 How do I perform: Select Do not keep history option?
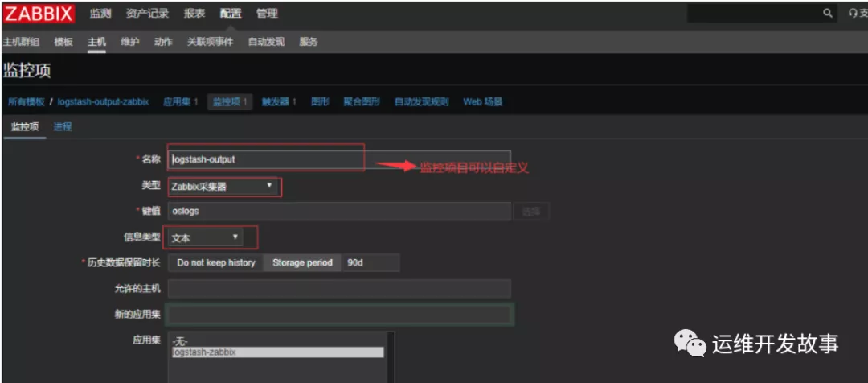216,263
